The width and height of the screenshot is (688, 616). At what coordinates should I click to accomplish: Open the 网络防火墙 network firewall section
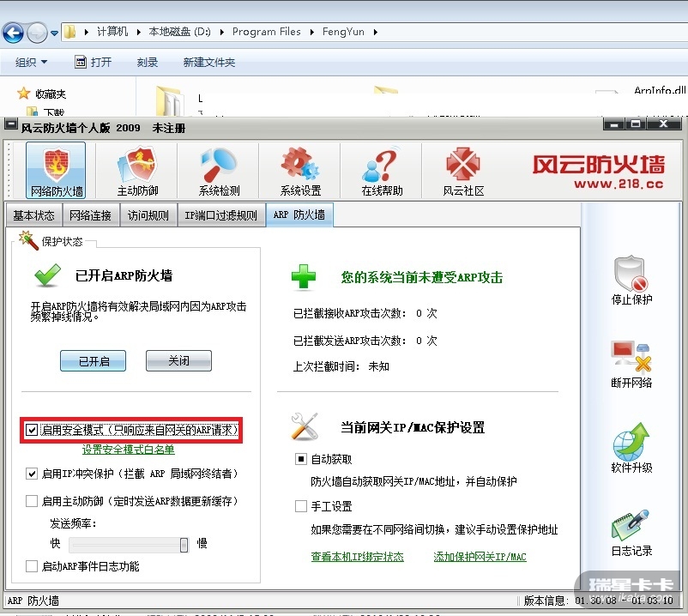click(x=56, y=170)
